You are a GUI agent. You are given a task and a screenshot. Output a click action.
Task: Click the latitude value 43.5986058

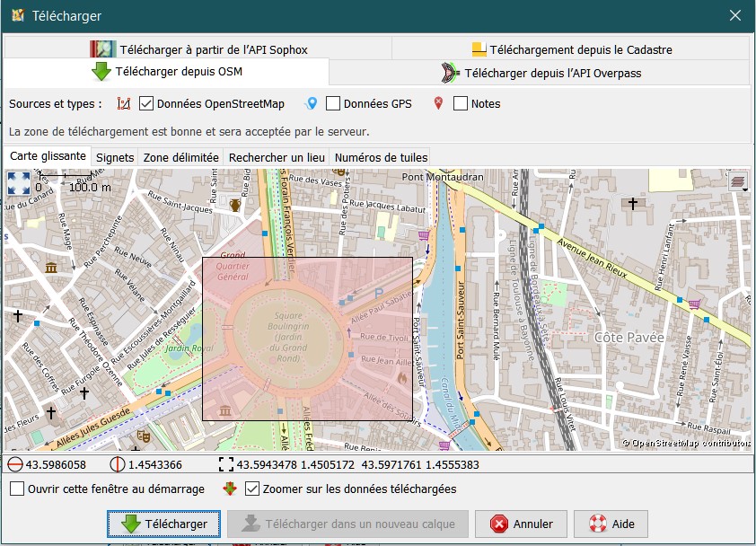pos(56,465)
